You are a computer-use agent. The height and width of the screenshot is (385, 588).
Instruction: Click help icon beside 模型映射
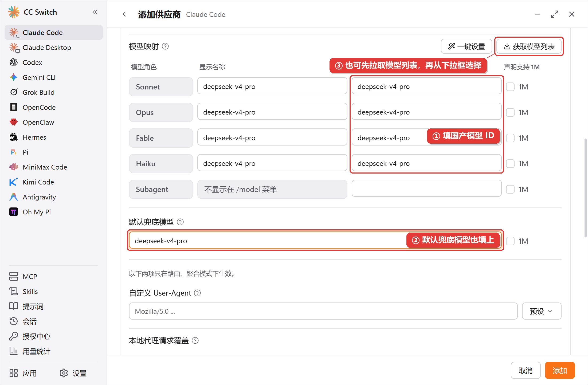point(166,46)
